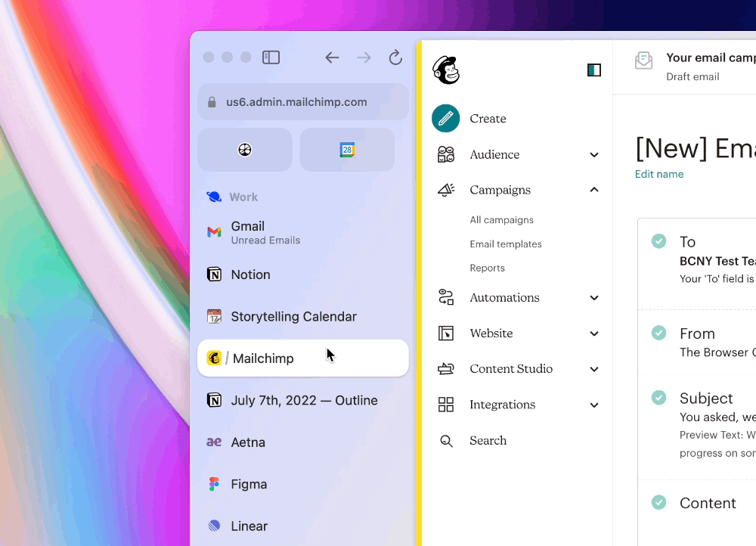The image size is (756, 546).
Task: Click the Subject section checkmark
Action: (658, 398)
